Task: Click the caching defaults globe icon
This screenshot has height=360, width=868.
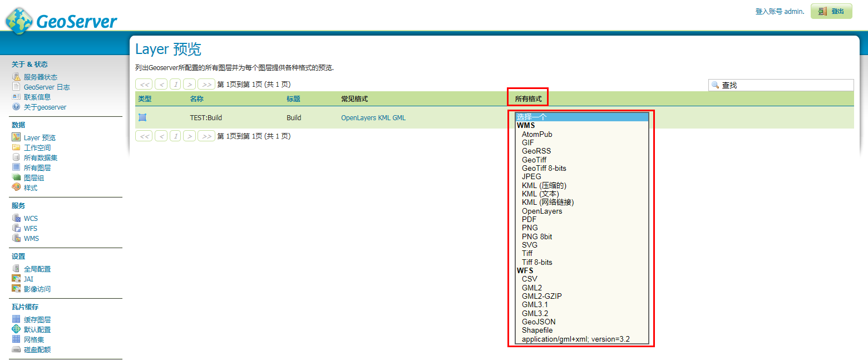Action: pos(16,329)
